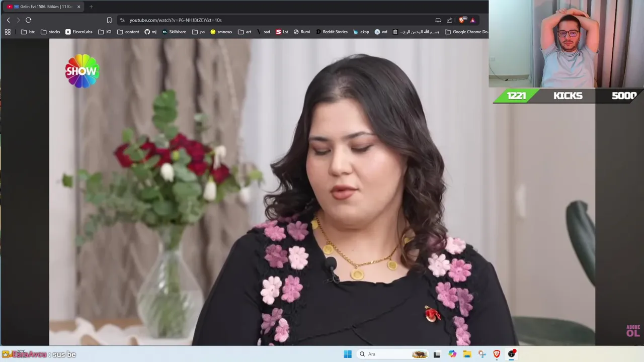Open Snipping Tool from the taskbar
The height and width of the screenshot is (362, 644).
tap(482, 354)
